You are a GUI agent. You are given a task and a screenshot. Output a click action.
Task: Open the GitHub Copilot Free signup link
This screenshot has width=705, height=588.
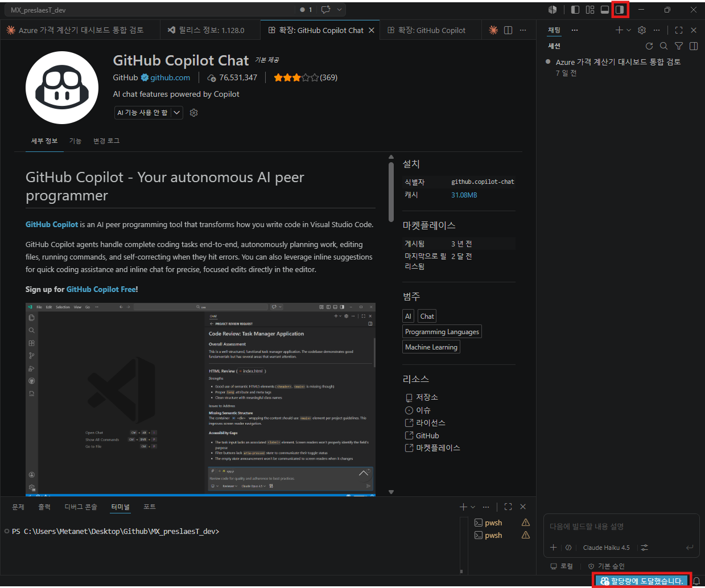coord(101,289)
